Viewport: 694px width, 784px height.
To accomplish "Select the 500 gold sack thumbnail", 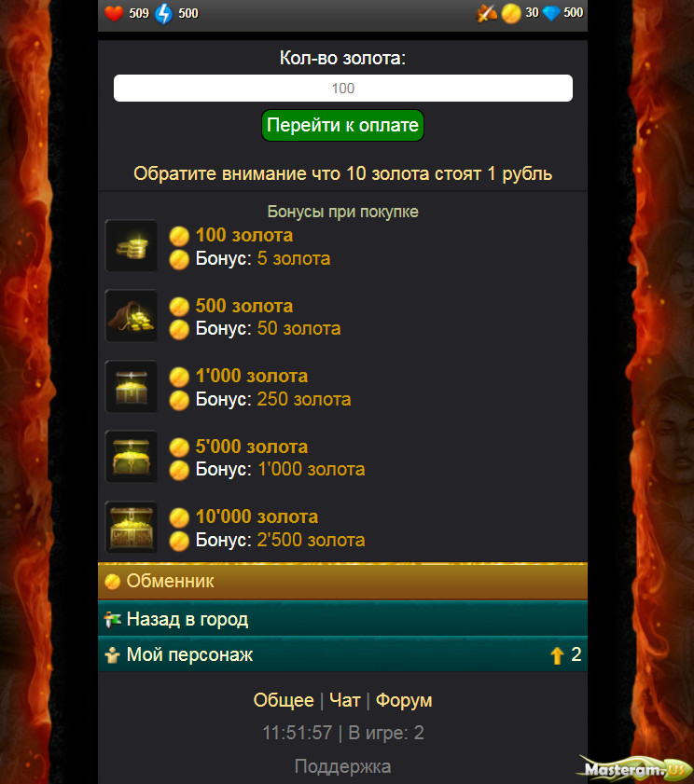I will (x=132, y=316).
